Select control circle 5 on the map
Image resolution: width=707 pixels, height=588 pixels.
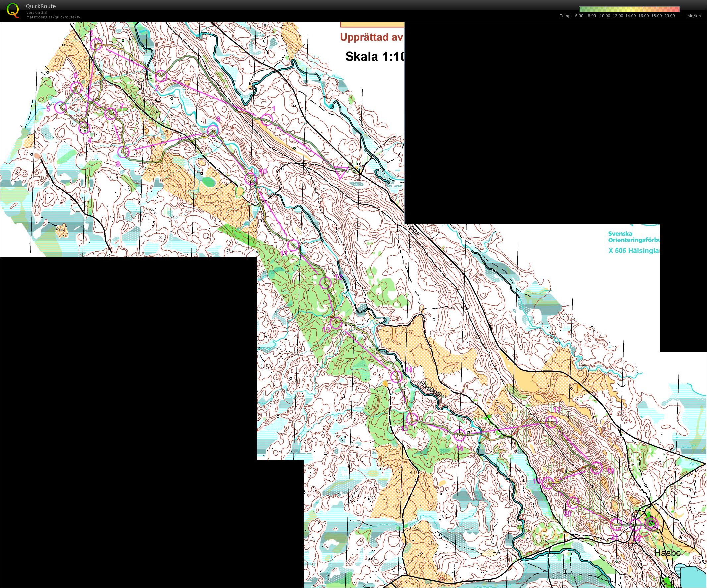point(60,107)
